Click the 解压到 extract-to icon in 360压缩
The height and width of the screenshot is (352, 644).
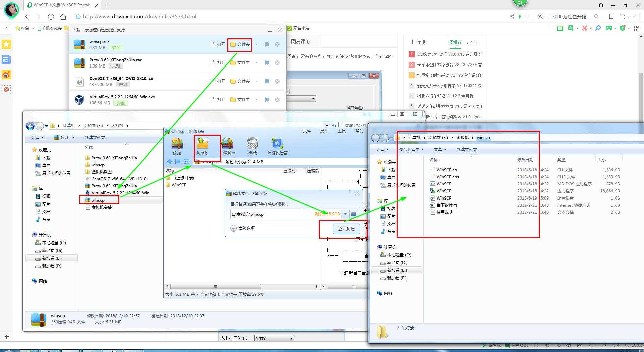point(202,146)
